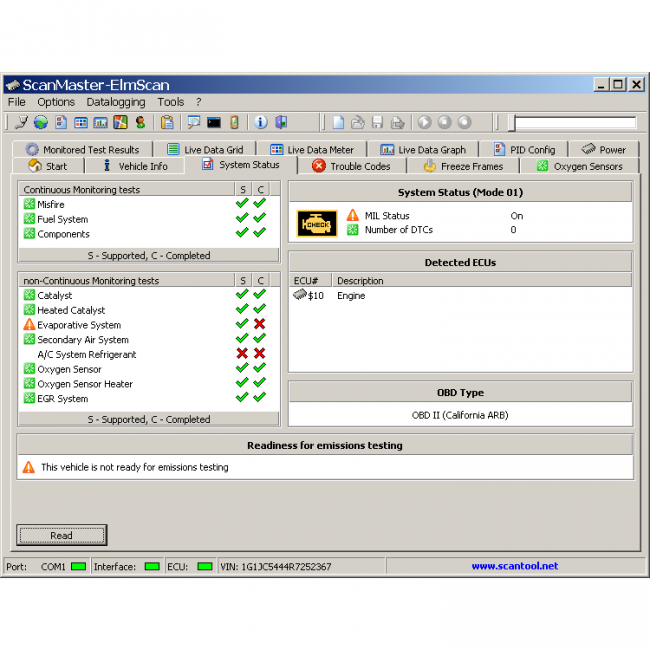
Task: Click the VIN number in status bar
Action: pyautogui.click(x=286, y=566)
